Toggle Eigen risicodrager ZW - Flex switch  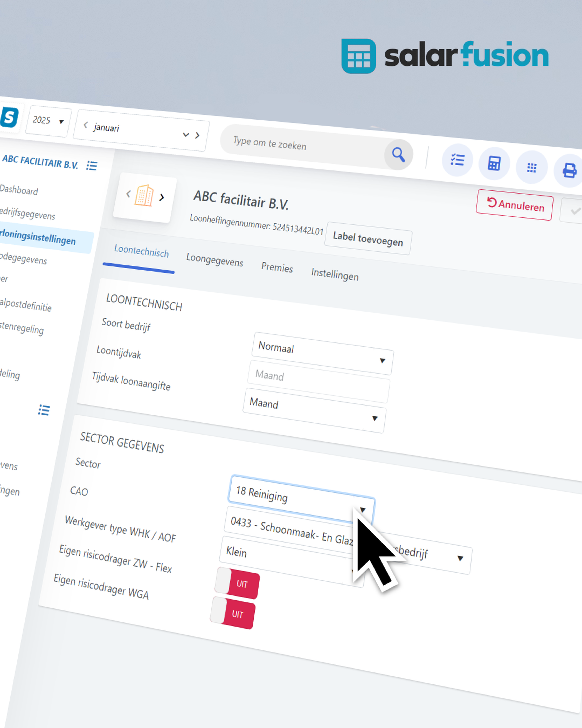237,583
